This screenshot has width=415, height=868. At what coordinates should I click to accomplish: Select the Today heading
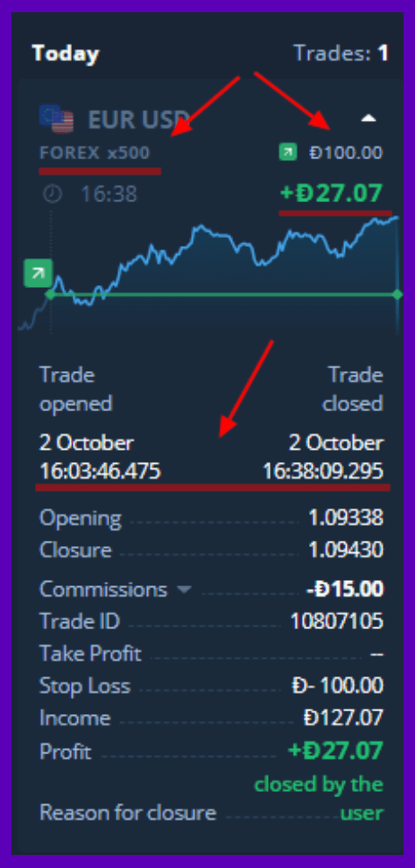tap(66, 53)
